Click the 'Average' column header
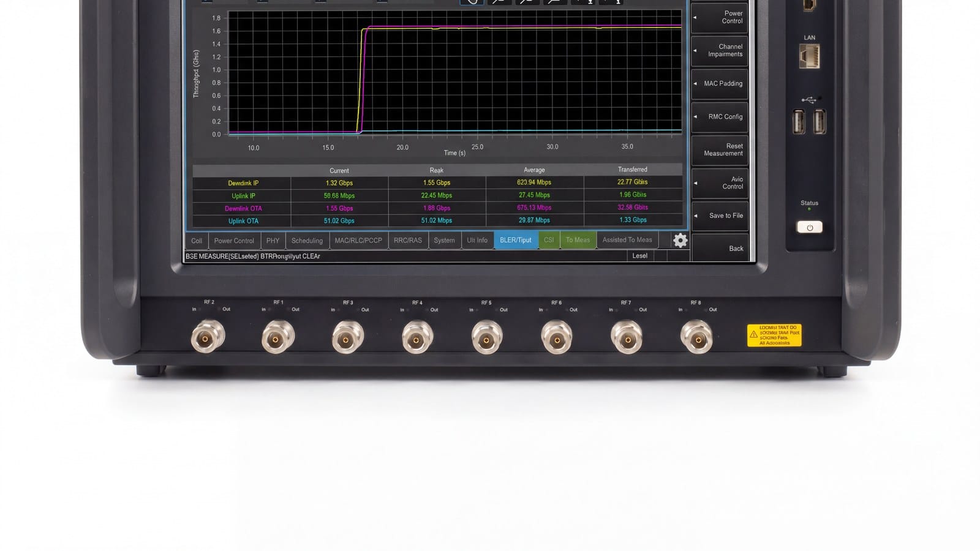This screenshot has height=551, width=980. click(534, 170)
